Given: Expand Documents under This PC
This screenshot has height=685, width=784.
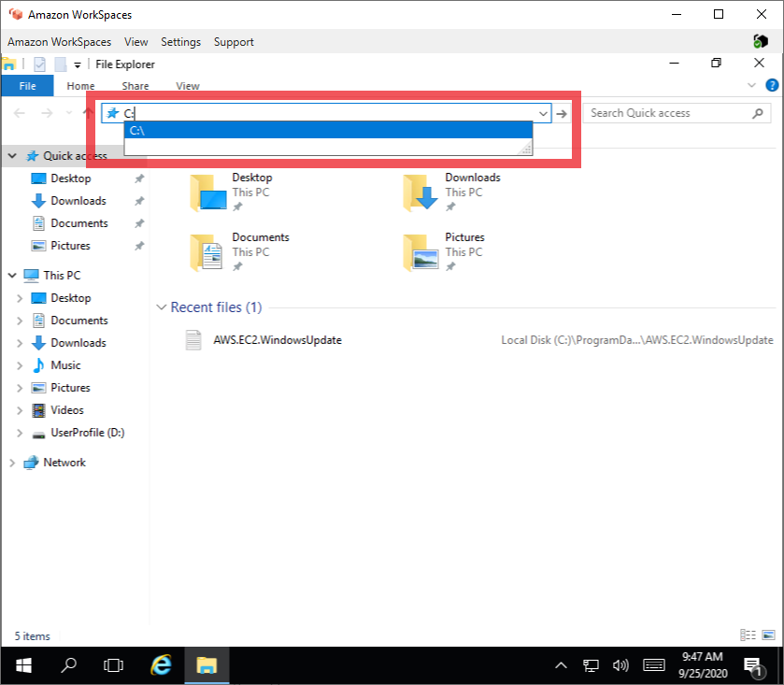Looking at the screenshot, I should coord(20,321).
